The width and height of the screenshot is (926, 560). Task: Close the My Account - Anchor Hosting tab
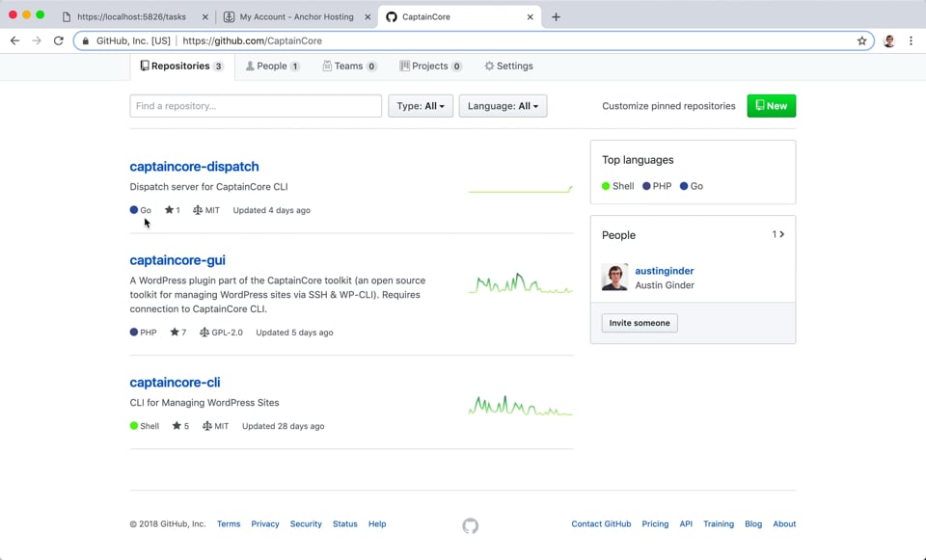368,17
